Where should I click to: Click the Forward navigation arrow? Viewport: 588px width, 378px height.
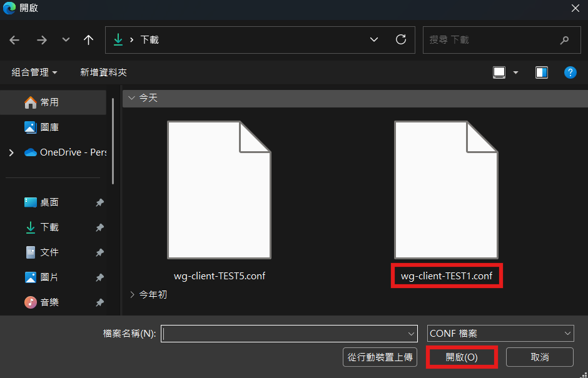tap(42, 40)
